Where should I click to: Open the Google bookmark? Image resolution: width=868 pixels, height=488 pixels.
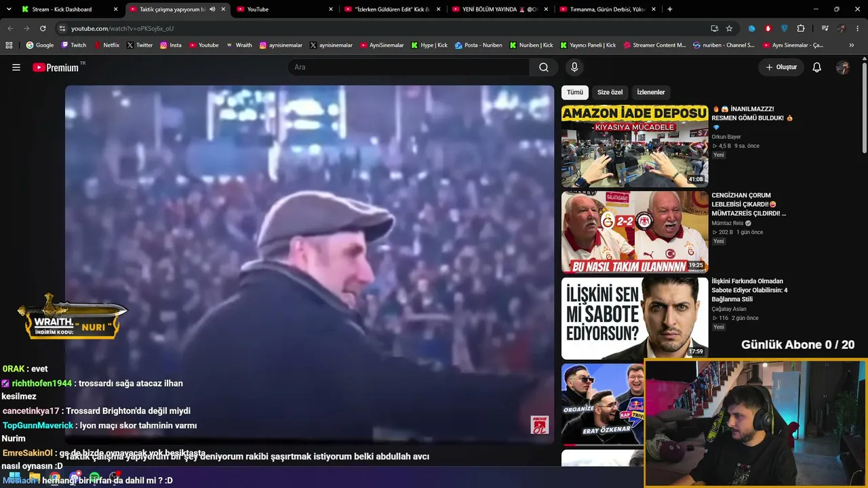click(x=40, y=45)
